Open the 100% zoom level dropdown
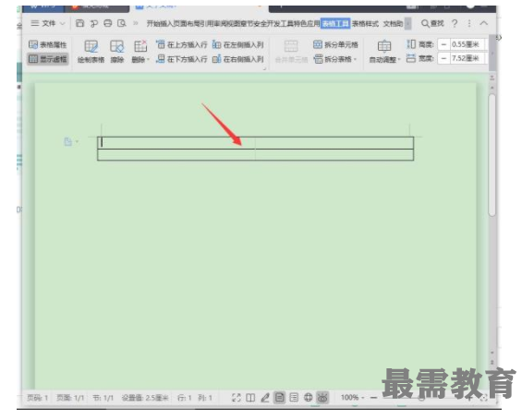 pyautogui.click(x=353, y=398)
